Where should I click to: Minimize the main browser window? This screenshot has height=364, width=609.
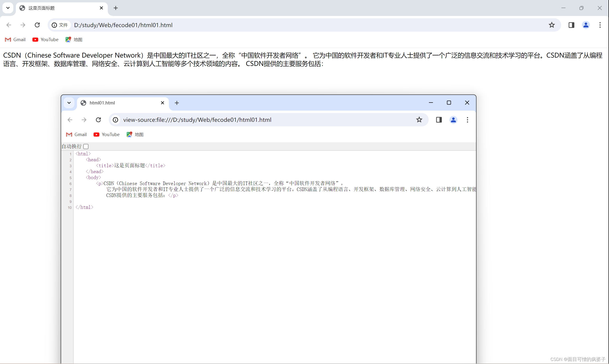pos(563,8)
